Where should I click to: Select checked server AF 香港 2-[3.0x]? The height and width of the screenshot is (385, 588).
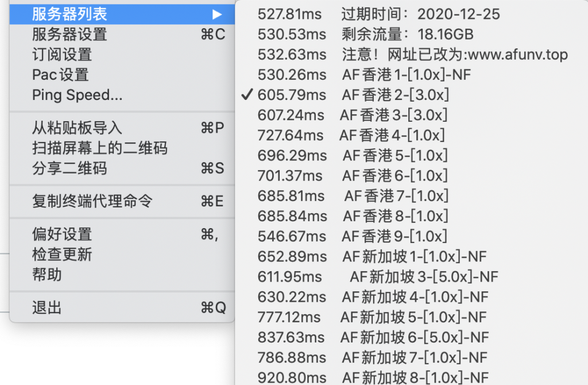point(411,95)
